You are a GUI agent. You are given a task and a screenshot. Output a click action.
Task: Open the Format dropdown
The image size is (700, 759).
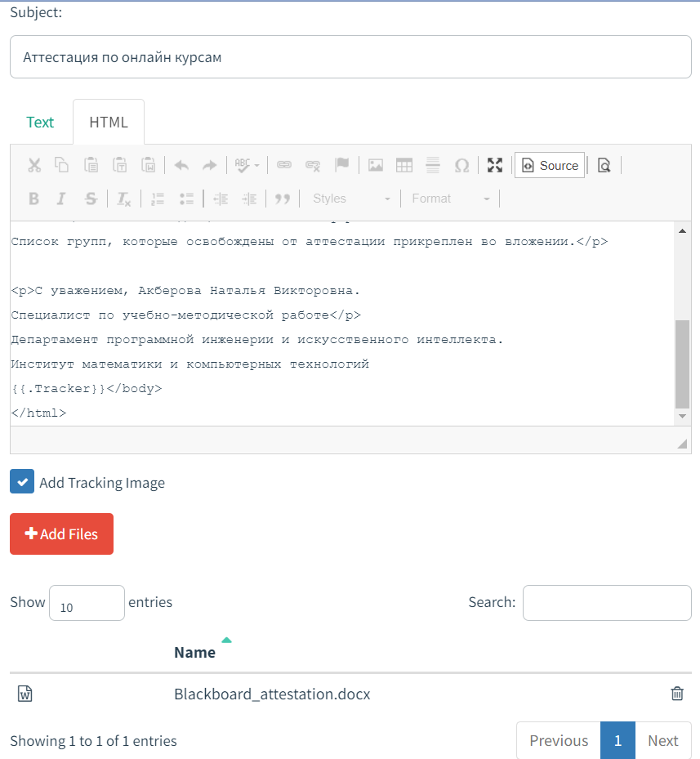click(x=452, y=199)
